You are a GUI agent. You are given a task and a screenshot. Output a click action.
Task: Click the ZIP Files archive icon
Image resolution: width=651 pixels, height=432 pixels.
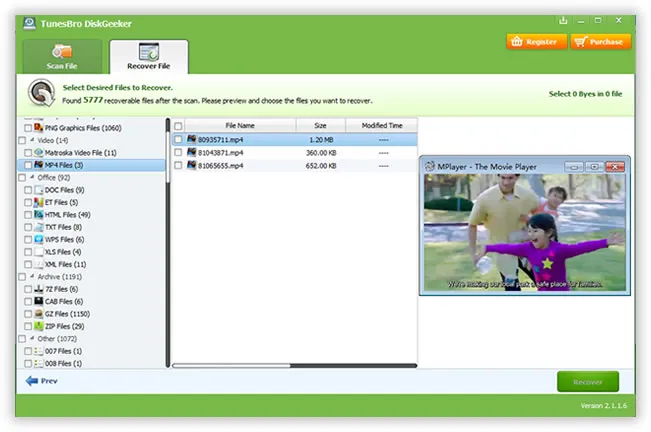pyautogui.click(x=38, y=326)
